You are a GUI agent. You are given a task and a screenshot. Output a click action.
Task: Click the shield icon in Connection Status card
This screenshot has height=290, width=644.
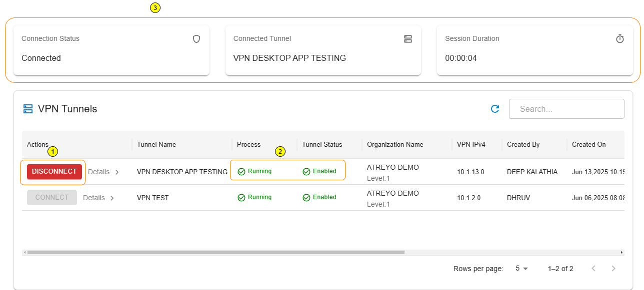coord(196,39)
